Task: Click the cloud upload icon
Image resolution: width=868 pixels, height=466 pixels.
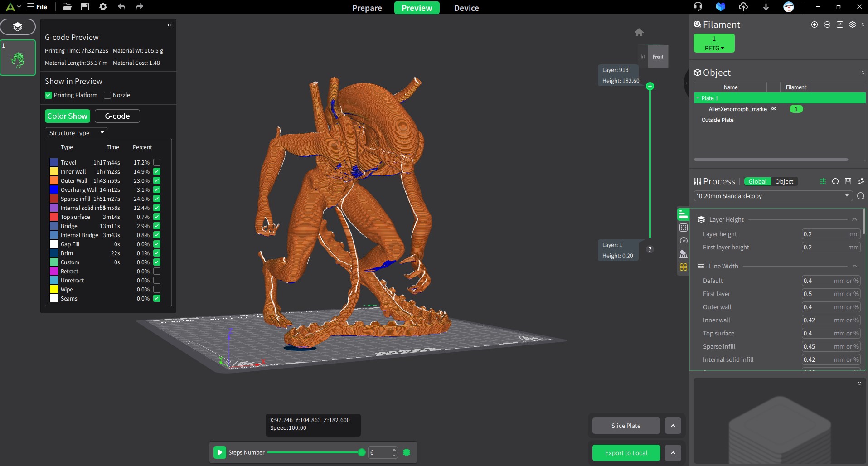Action: coord(743,7)
